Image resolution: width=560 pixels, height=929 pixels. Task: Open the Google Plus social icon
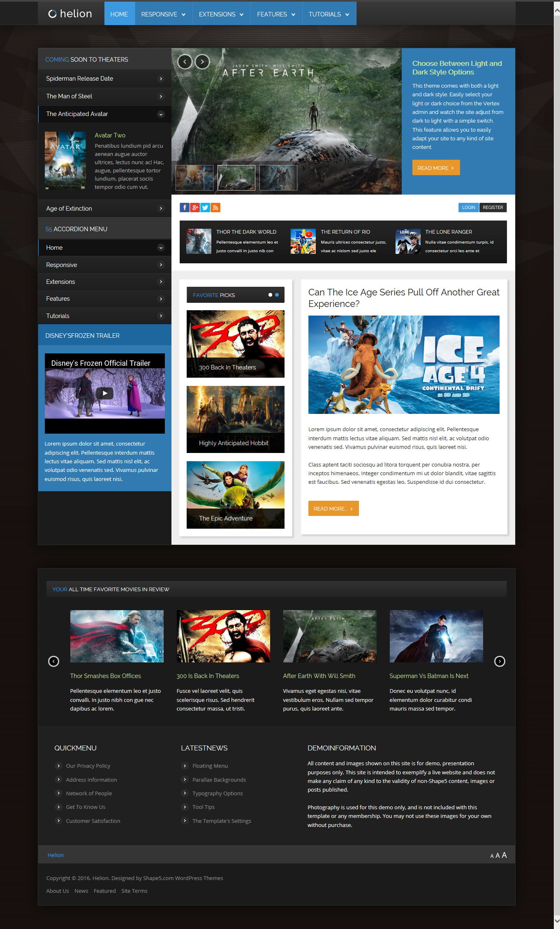pos(195,207)
